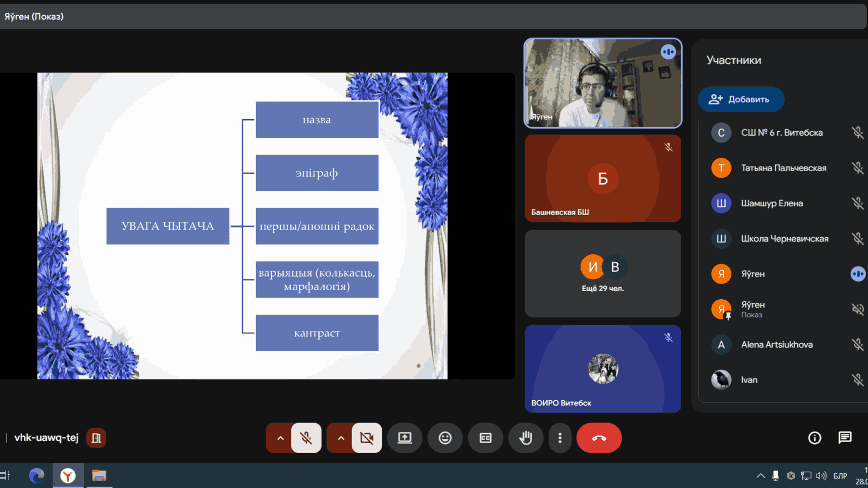Leave the call with red hang-up button
Screen dimensions: 868x488
tap(599, 438)
